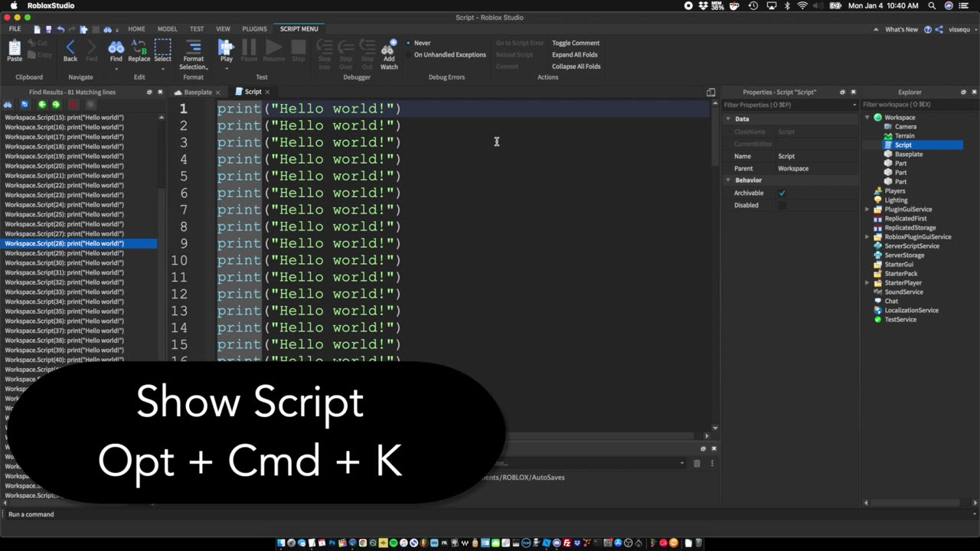
Task: Switch to the TEST ribbon tab
Action: [x=197, y=29]
